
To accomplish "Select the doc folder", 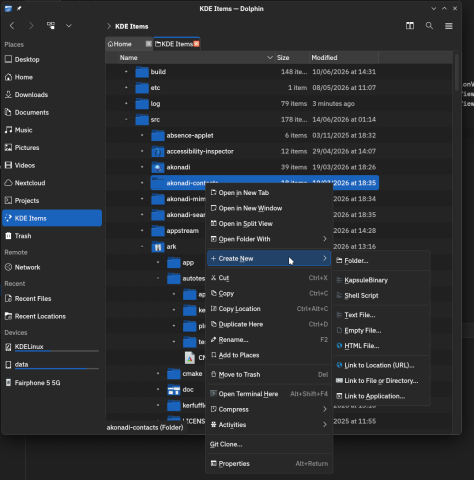I will coord(180,389).
